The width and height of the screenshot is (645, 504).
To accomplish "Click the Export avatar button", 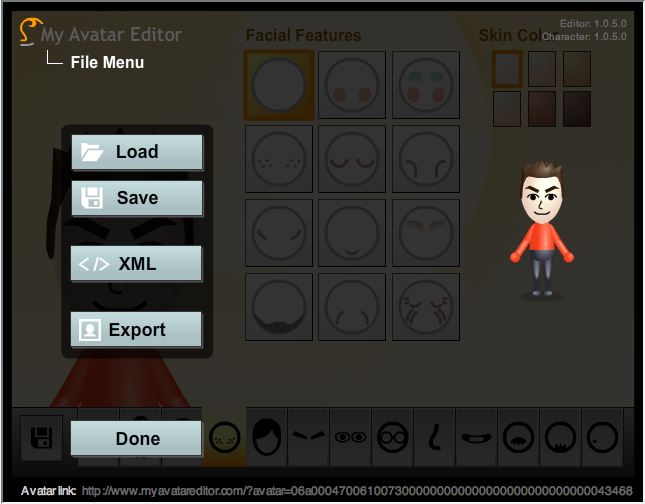I will click(136, 330).
